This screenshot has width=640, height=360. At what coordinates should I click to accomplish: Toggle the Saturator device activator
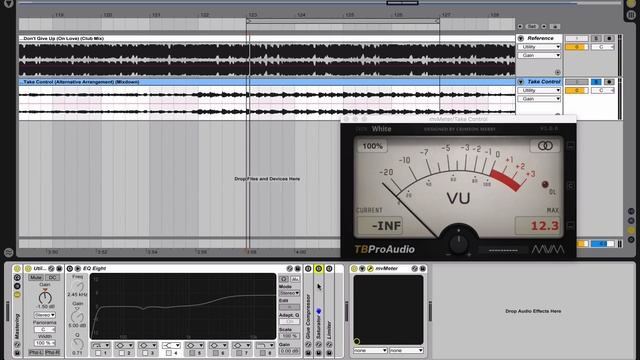tap(319, 269)
